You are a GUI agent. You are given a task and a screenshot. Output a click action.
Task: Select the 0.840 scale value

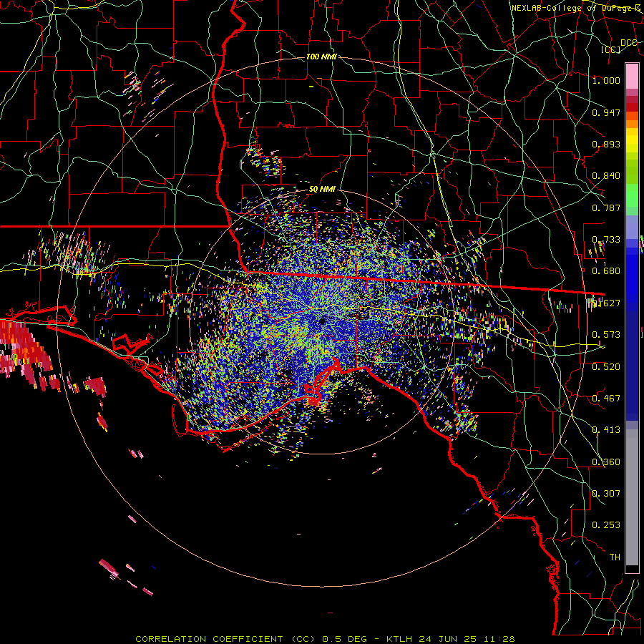(x=606, y=176)
